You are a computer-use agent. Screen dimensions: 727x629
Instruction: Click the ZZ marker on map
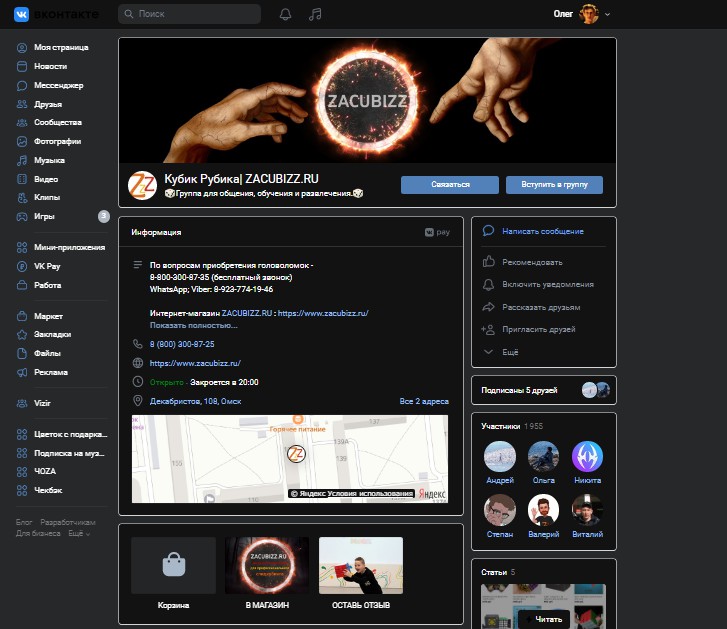296,454
